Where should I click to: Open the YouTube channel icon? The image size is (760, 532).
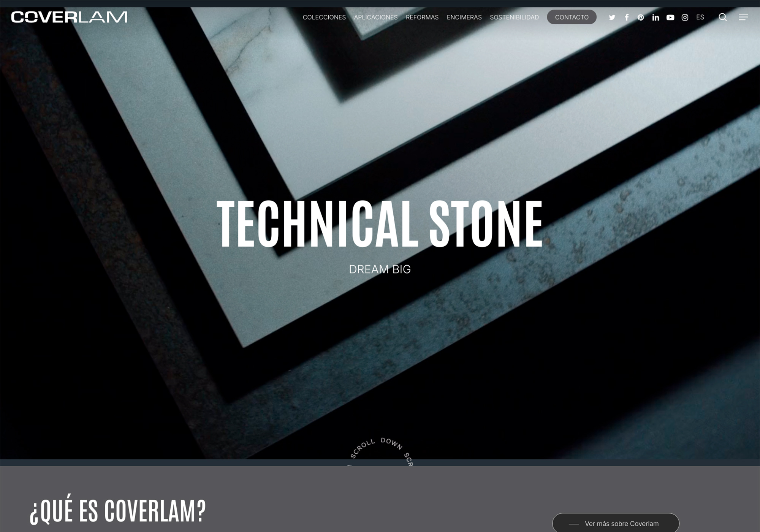670,17
